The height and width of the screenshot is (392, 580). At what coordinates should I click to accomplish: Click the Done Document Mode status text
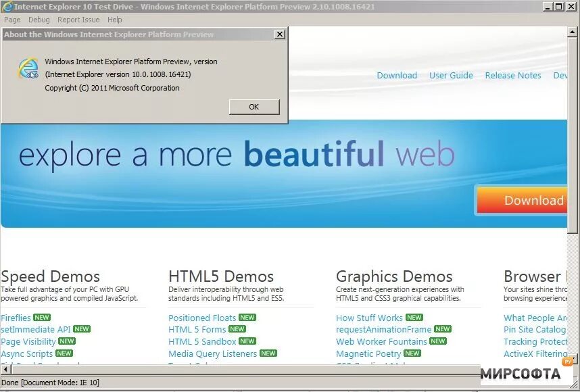point(50,383)
